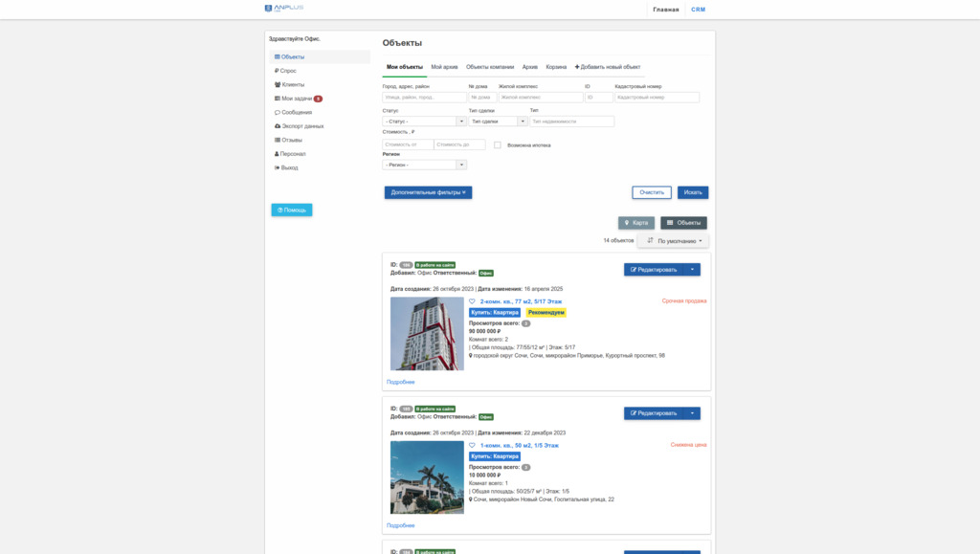The height and width of the screenshot is (554, 980).
Task: Switch to Карта map view
Action: [635, 223]
